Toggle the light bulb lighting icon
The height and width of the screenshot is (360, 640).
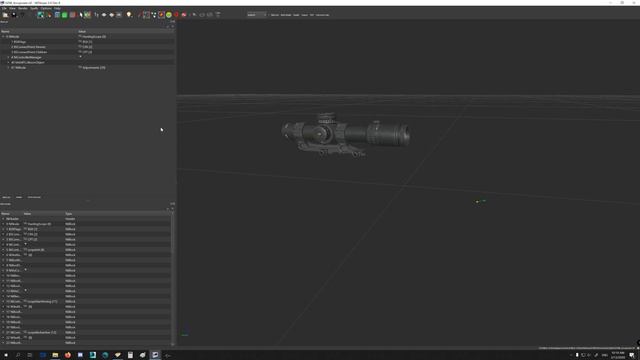pyautogui.click(x=129, y=15)
